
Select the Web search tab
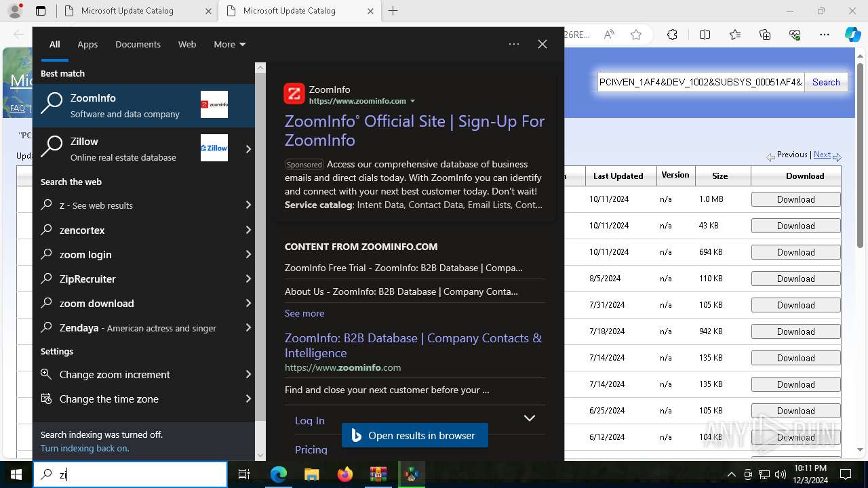(187, 44)
